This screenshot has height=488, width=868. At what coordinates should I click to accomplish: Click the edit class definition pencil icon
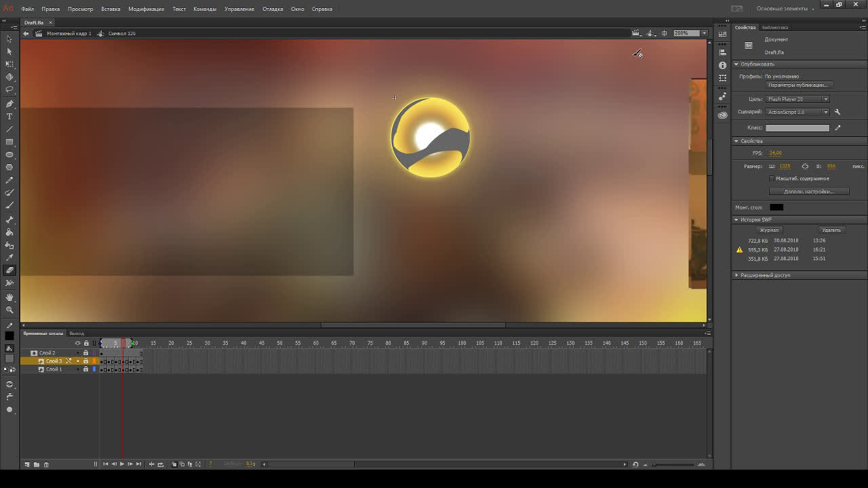point(837,127)
